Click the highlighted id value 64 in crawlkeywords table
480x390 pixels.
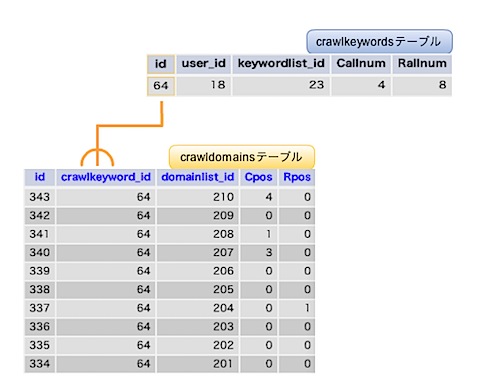pyautogui.click(x=161, y=86)
